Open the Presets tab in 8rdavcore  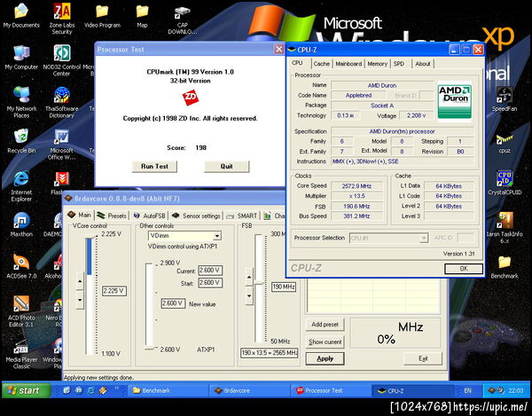pyautogui.click(x=112, y=216)
